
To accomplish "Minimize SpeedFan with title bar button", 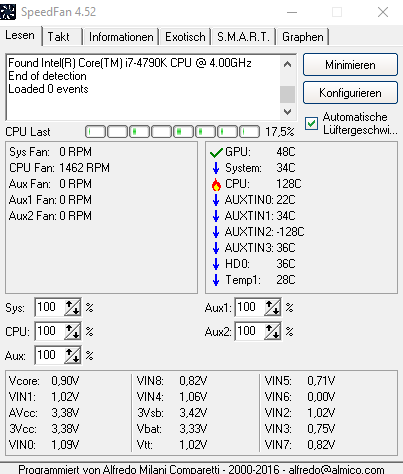I will coord(292,12).
